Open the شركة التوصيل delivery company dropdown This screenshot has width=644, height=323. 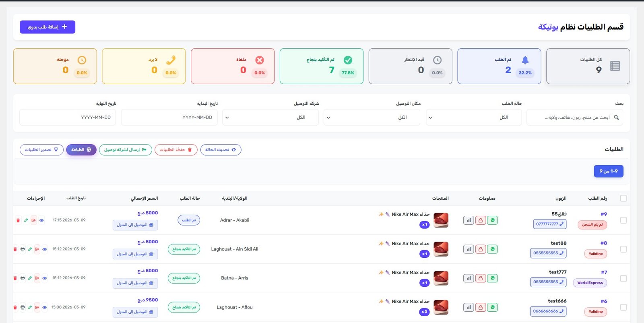270,118
